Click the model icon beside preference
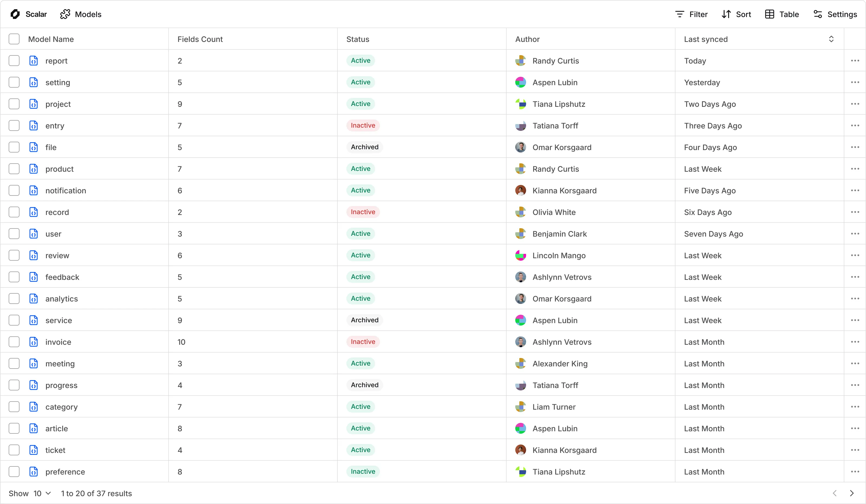 [34, 471]
